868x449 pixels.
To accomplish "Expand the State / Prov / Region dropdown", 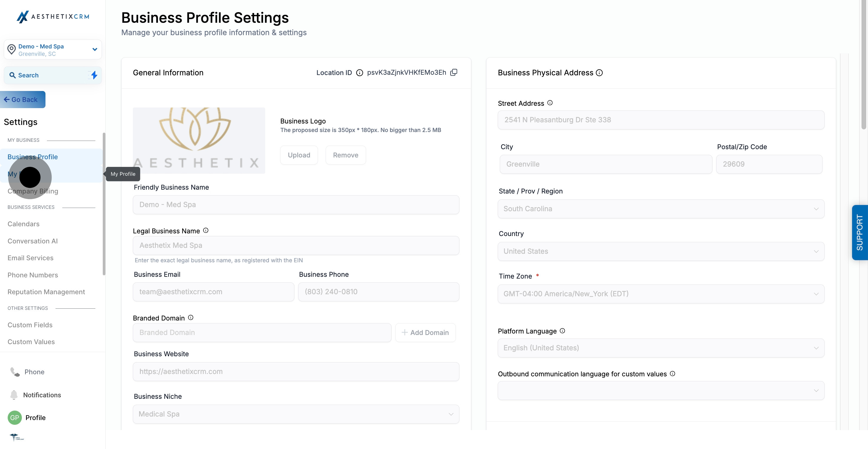I will click(660, 209).
